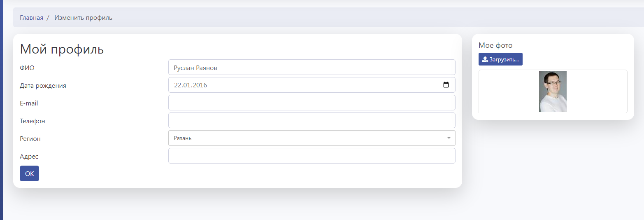Viewport: 644px width, 220px height.
Task: Select the date value 22.01.2016
Action: [x=191, y=85]
